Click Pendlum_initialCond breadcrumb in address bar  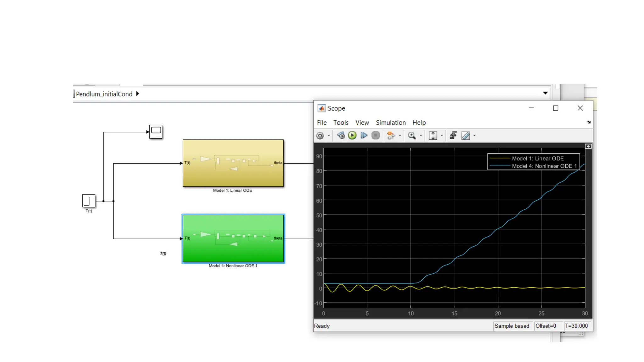[104, 94]
